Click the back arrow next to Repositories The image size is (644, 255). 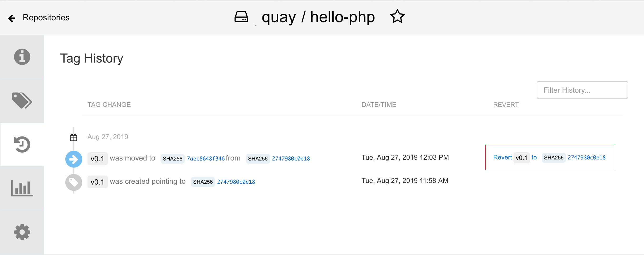click(x=11, y=17)
